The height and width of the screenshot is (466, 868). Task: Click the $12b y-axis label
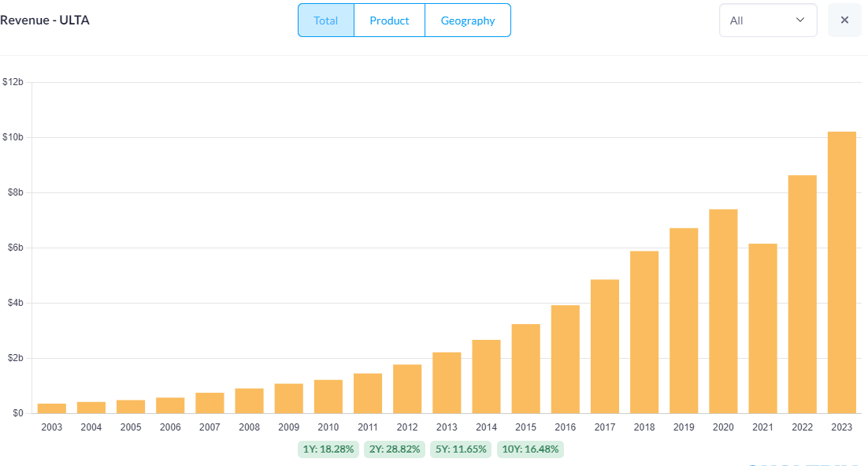[13, 82]
